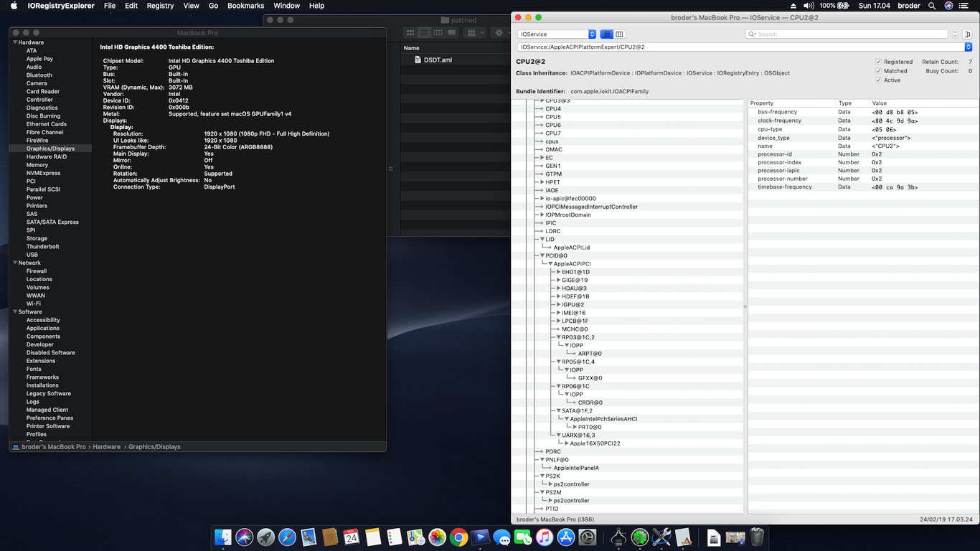Collapse Hardware section in System Information sidebar

click(x=14, y=42)
